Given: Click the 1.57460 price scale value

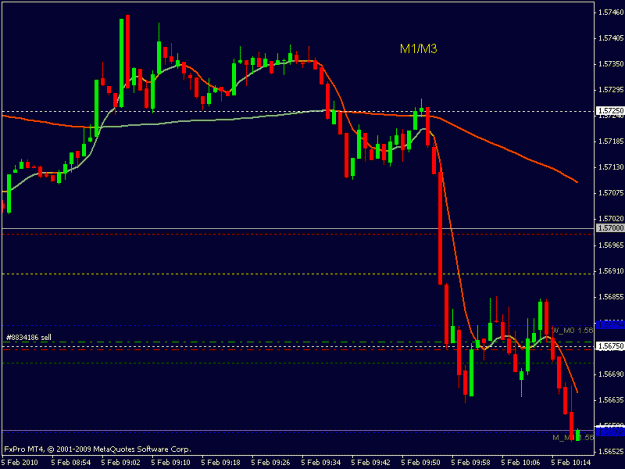Looking at the screenshot, I should tap(611, 12).
